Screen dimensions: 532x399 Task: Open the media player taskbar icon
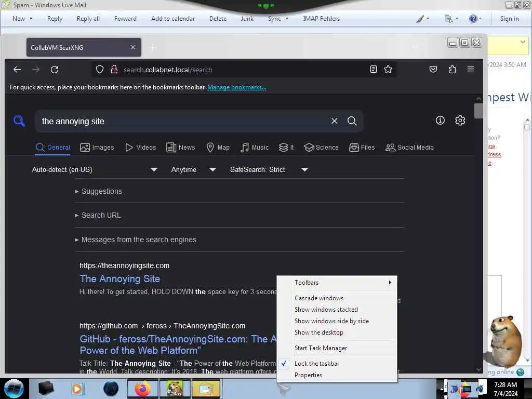click(77, 389)
